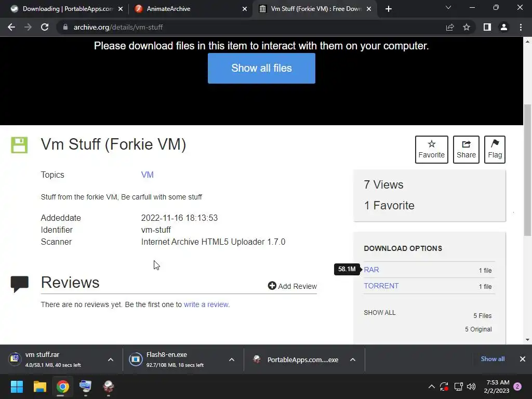Click the added date 2022-11-16 18:13:53
Screen dimensions: 532x399
pyautogui.click(x=179, y=218)
